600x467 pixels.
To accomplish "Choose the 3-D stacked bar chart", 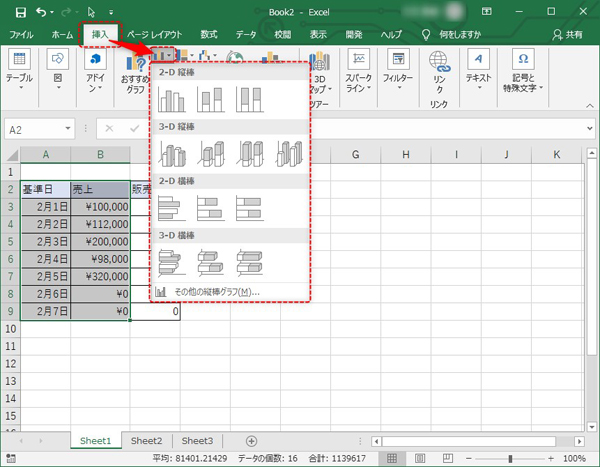I will point(211,261).
